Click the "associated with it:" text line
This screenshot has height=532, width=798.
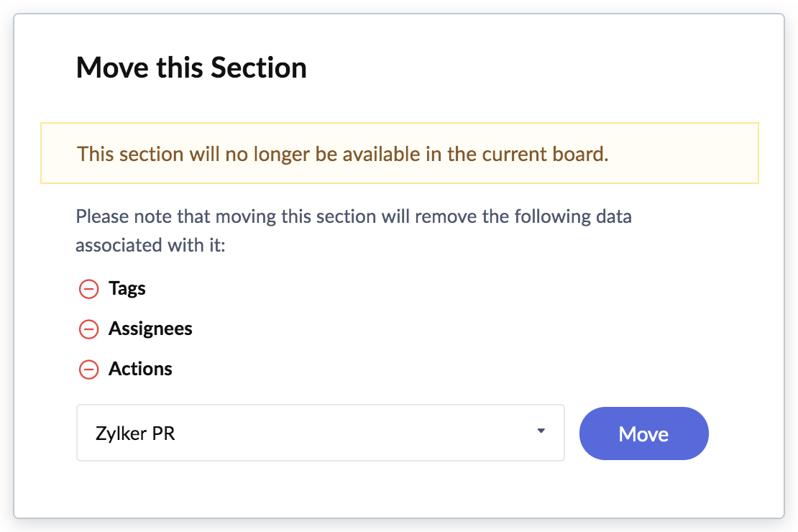150,245
